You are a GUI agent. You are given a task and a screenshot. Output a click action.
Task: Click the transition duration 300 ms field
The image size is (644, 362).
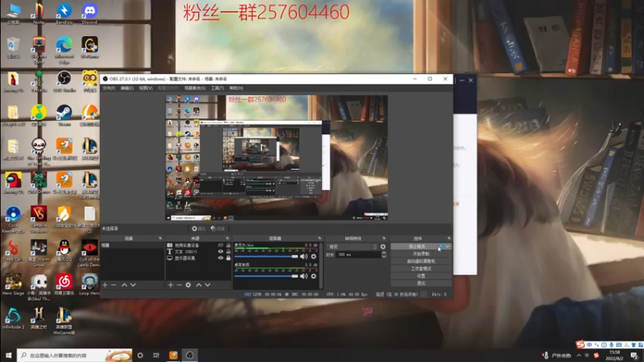pyautogui.click(x=358, y=255)
